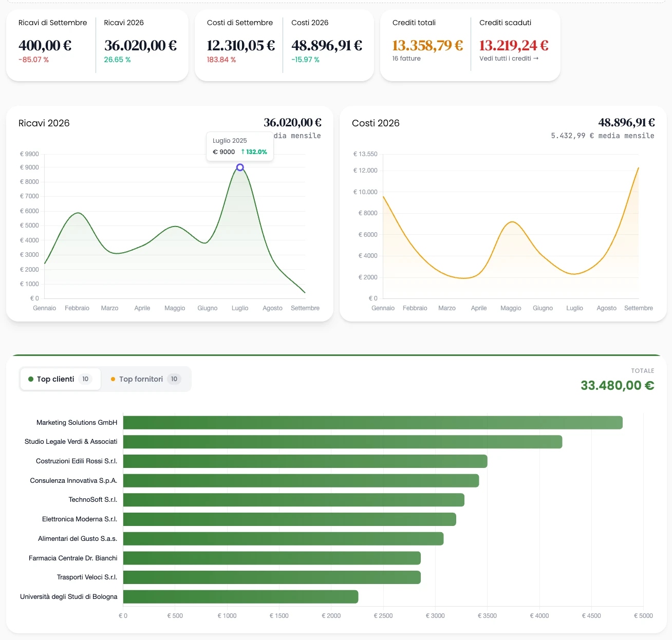The height and width of the screenshot is (640, 672).
Task: Click the Studio Legale Verdi & Associati bar
Action: coord(343,442)
